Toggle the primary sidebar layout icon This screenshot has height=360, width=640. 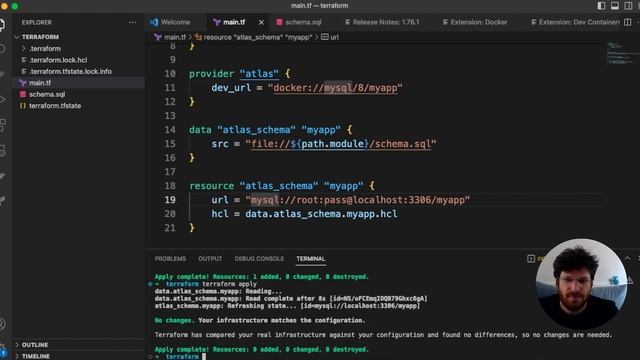601,6
